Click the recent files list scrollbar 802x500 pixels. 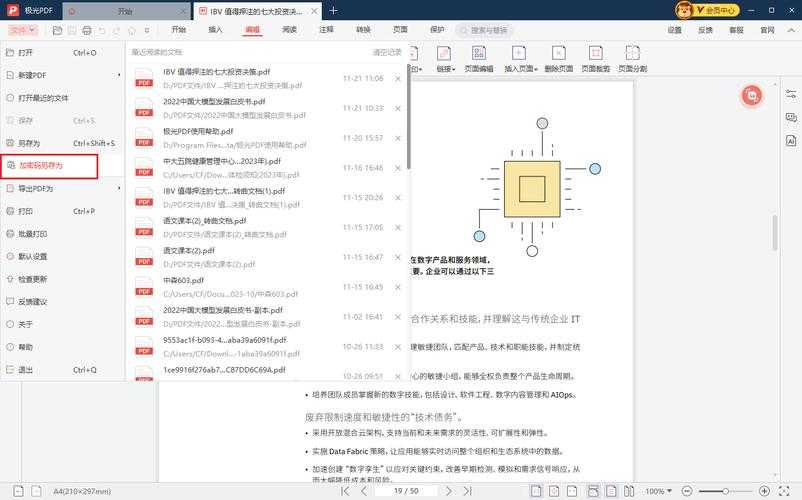point(408,118)
